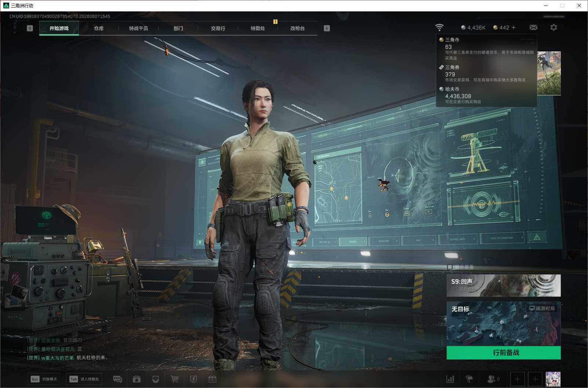This screenshot has width=588, height=388.
Task: Click the 63 三角币 amount
Action: [x=449, y=47]
